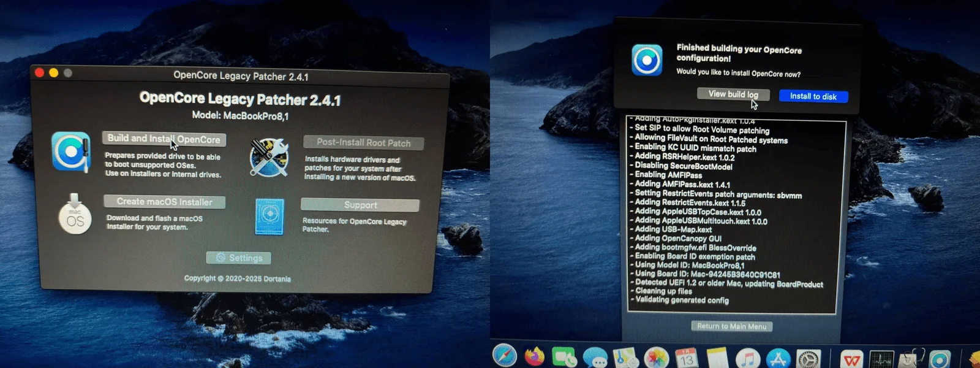Click log line 'Using Model ID: MacBookPro8,1'

click(x=690, y=266)
